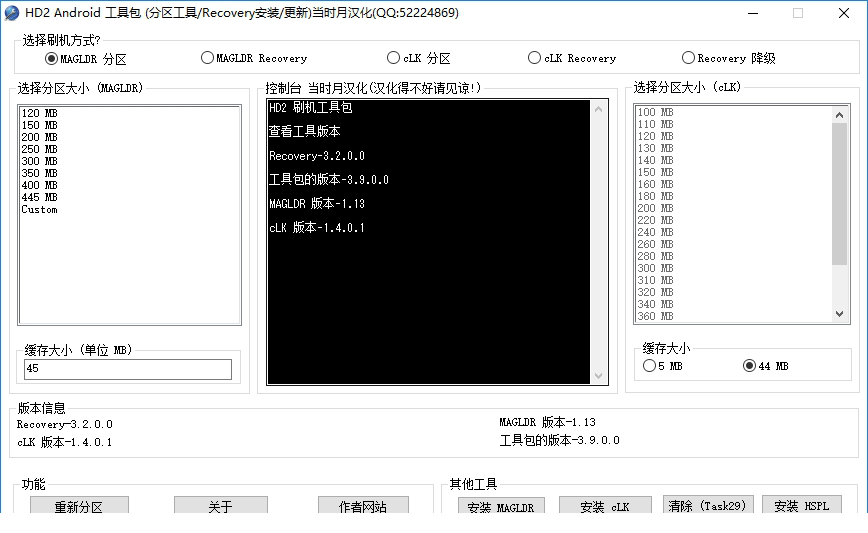Focus the 缓存大小 (单位 MB) input field
868x533 pixels.
128,369
